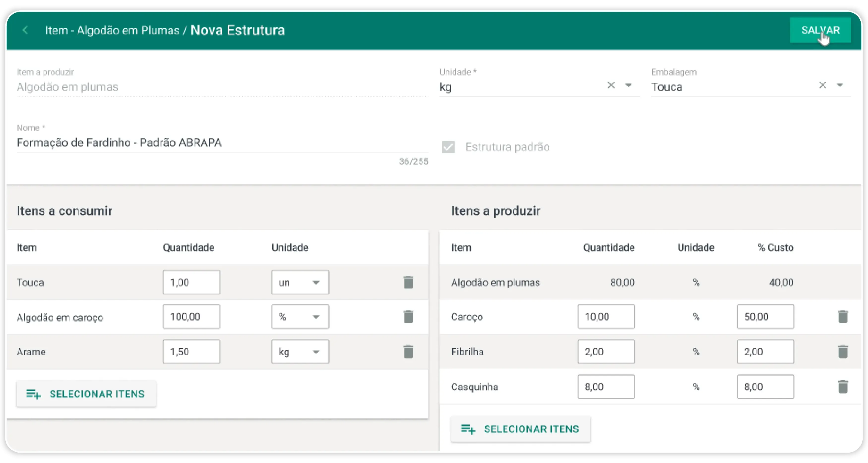Click SELECIONAR ITENS under Itens a consumir

86,394
